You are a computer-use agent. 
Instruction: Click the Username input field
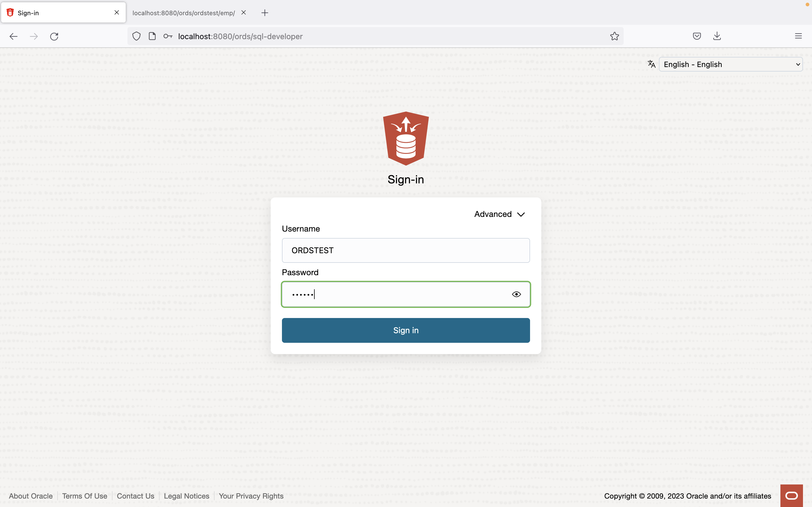click(406, 250)
